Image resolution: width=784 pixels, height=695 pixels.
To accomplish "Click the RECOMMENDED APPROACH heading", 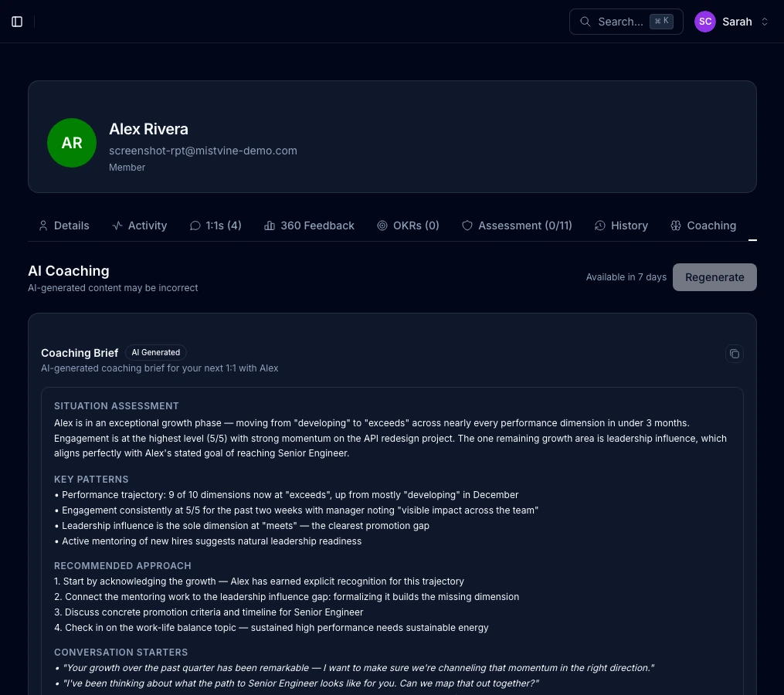I will coord(123,566).
